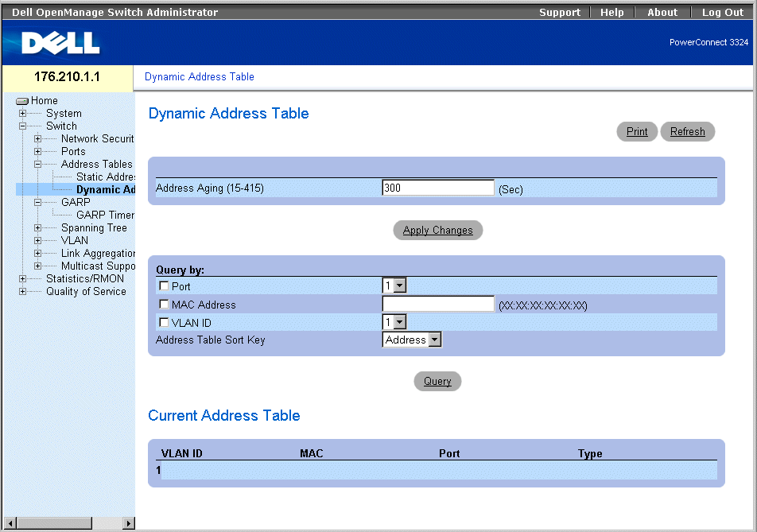Open the Support menu link

pyautogui.click(x=560, y=13)
